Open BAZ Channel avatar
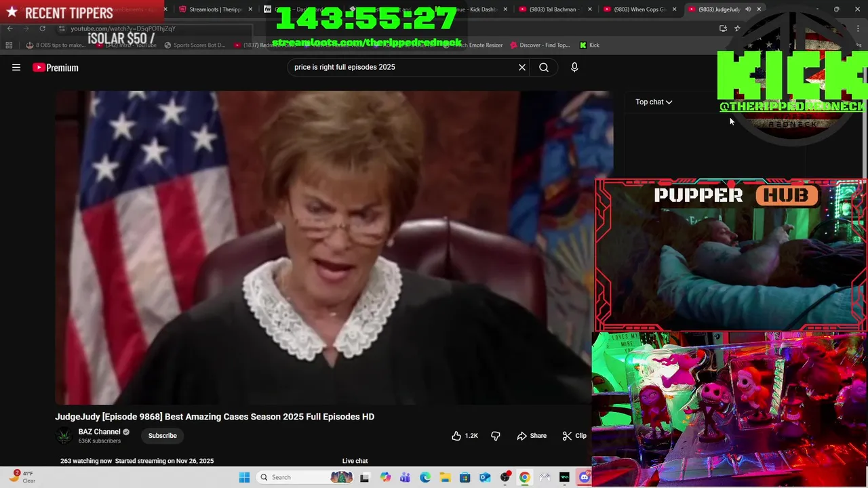The image size is (868, 488). pyautogui.click(x=64, y=436)
